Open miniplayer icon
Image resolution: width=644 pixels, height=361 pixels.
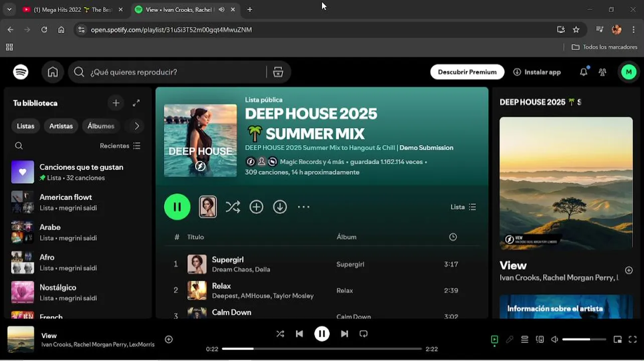[x=617, y=339]
